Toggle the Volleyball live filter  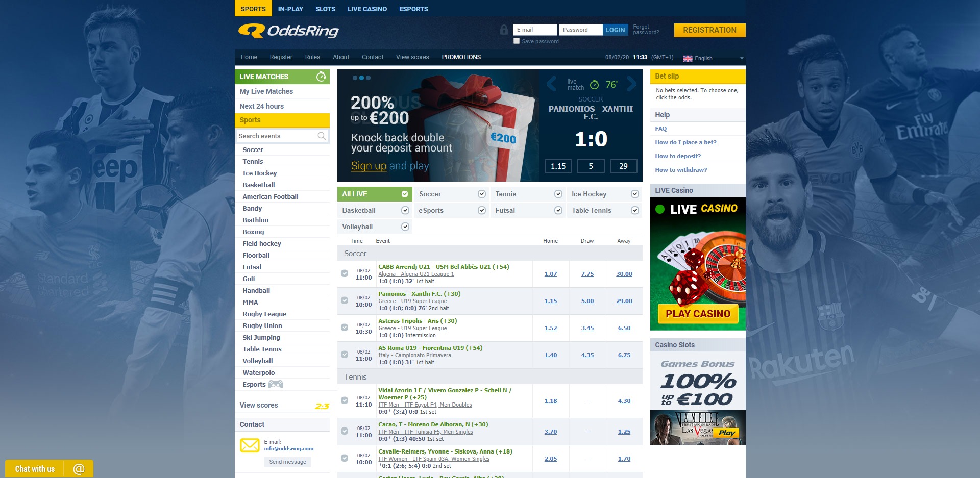(x=405, y=227)
